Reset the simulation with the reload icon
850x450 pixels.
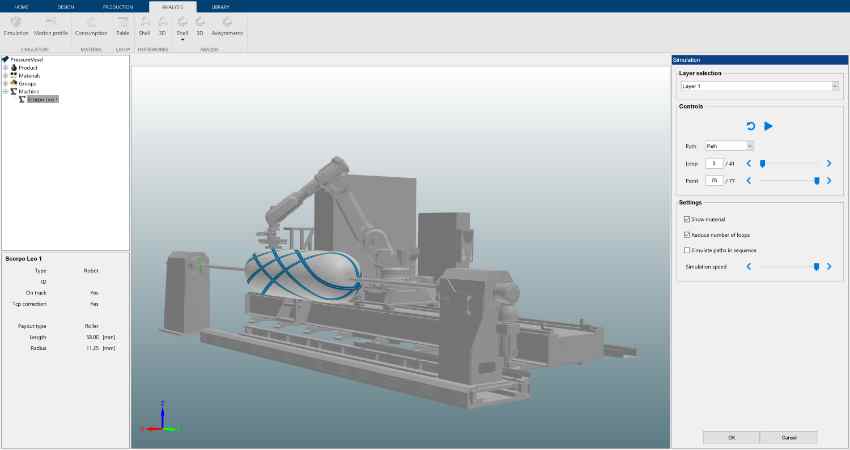click(x=751, y=126)
